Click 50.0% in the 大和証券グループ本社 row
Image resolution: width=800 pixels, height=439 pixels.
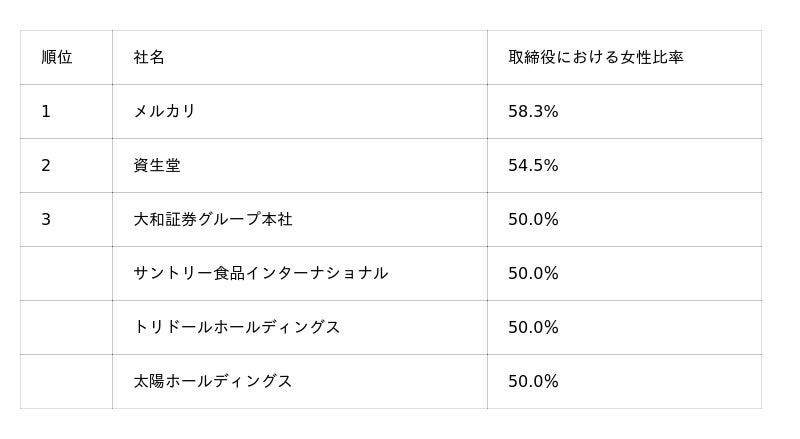pyautogui.click(x=533, y=220)
